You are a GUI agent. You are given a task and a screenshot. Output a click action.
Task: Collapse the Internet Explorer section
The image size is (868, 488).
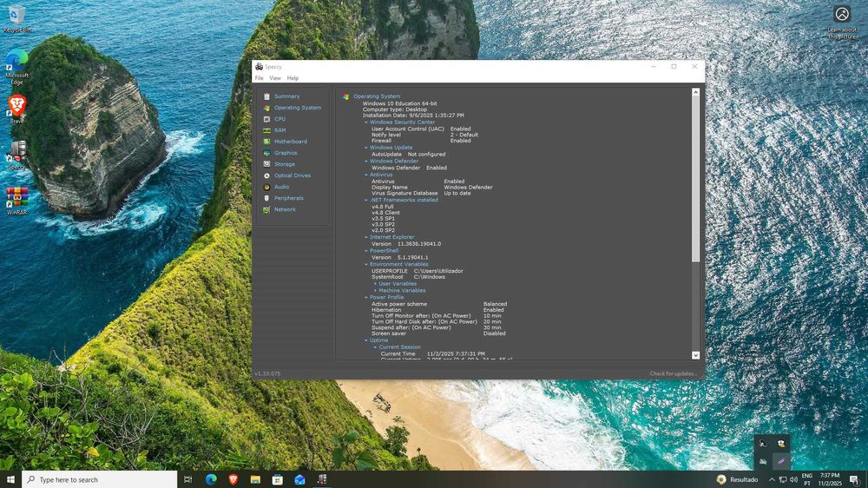(366, 237)
